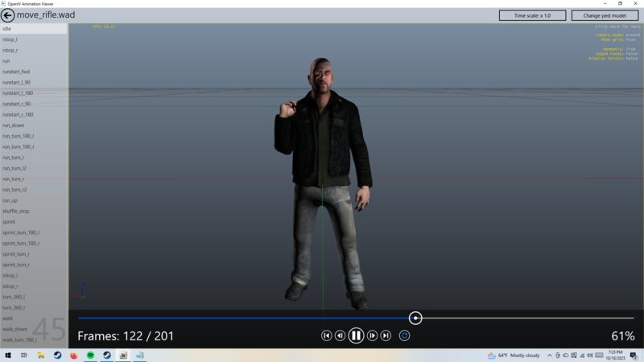
Task: Open the Windows Start menu
Action: click(9, 355)
